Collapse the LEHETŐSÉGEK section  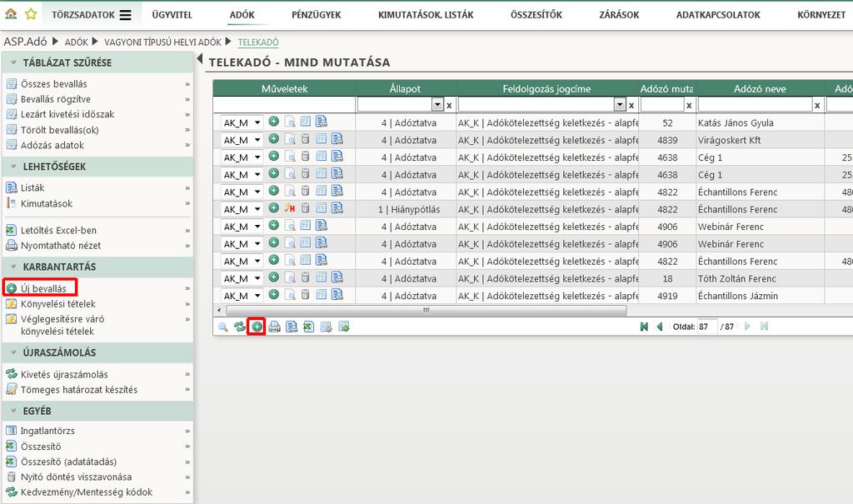click(x=13, y=167)
